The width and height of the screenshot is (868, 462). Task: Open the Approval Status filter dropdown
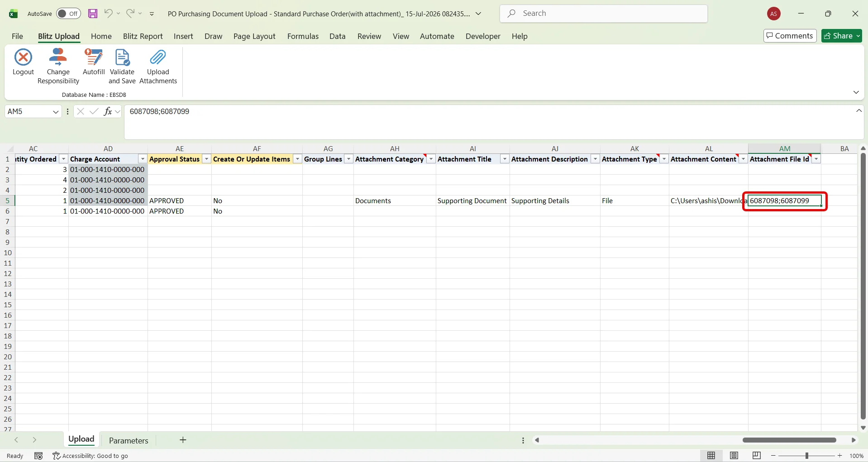click(206, 159)
